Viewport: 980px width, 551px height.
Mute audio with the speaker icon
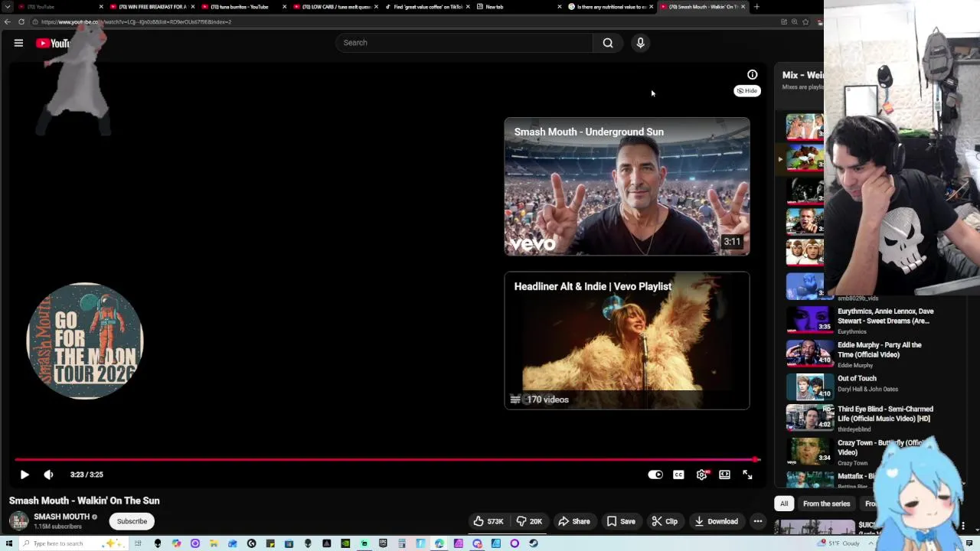point(48,474)
